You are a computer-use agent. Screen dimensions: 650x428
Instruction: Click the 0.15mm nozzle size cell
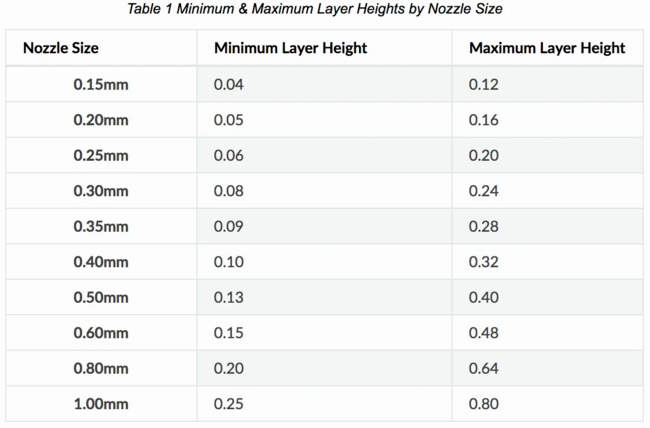coord(101,84)
